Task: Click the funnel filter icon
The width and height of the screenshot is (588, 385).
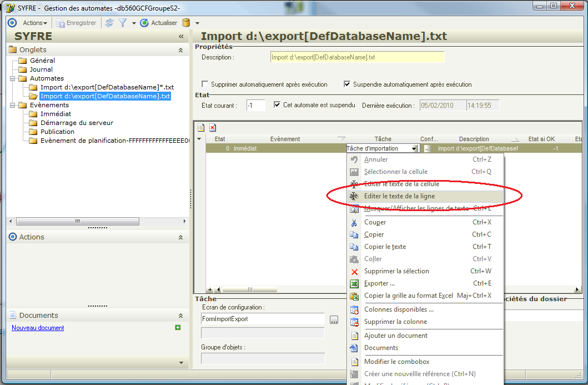Action: (x=122, y=23)
